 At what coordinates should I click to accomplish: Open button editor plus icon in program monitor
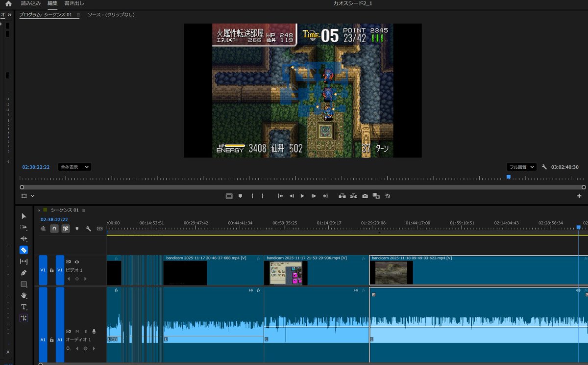tap(579, 196)
